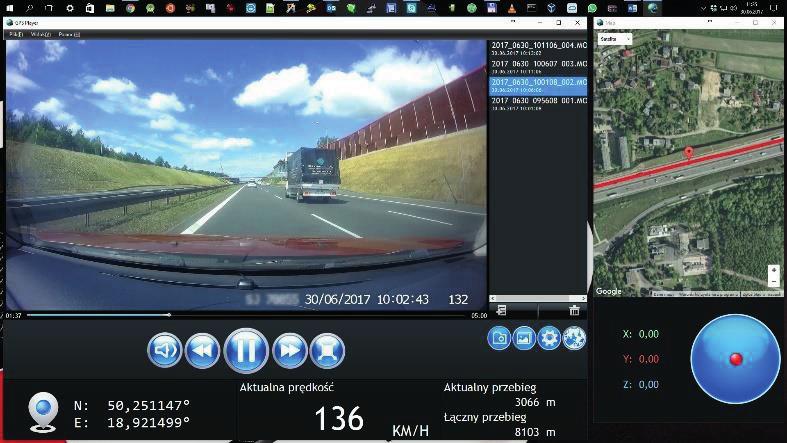Select highlighted file 2017_0630_100108_002 in playlist
Screen dimensions: 787x443
[538, 85]
